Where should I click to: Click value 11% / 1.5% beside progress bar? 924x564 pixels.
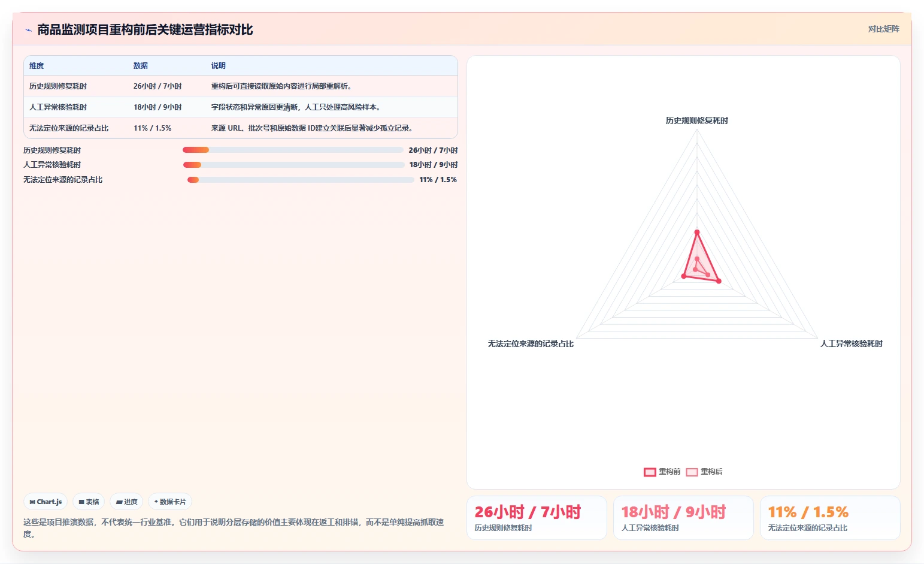438,180
